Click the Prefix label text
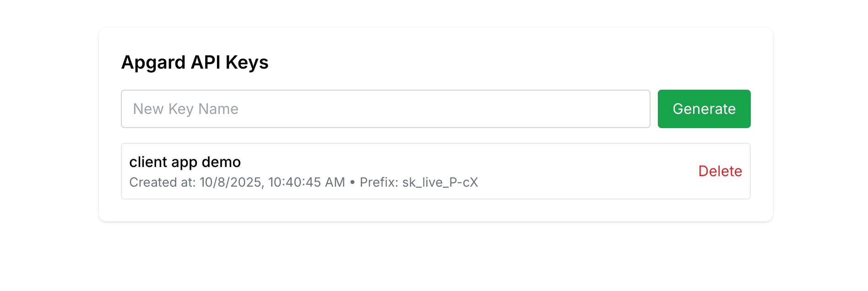Image resolution: width=868 pixels, height=291 pixels. pos(379,182)
